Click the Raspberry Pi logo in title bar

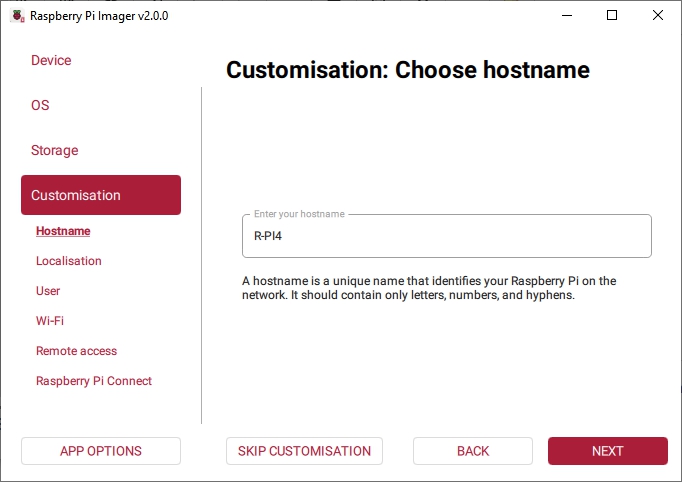pos(16,16)
